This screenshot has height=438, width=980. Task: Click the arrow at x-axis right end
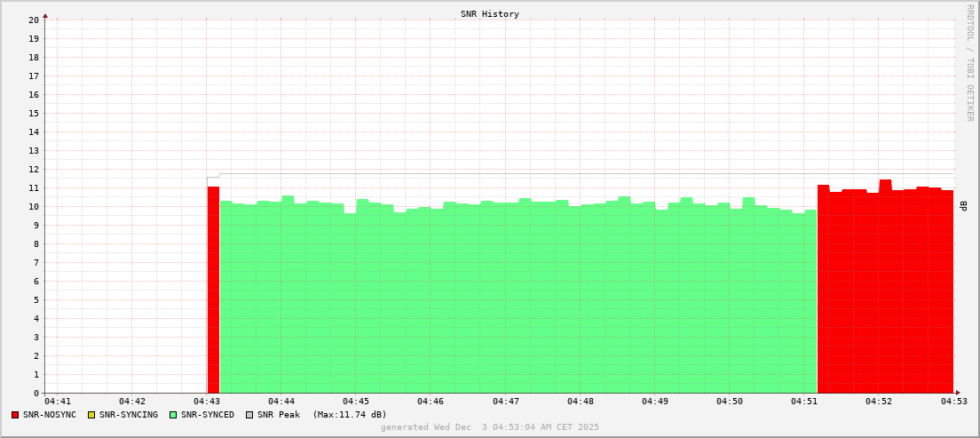[x=957, y=393]
